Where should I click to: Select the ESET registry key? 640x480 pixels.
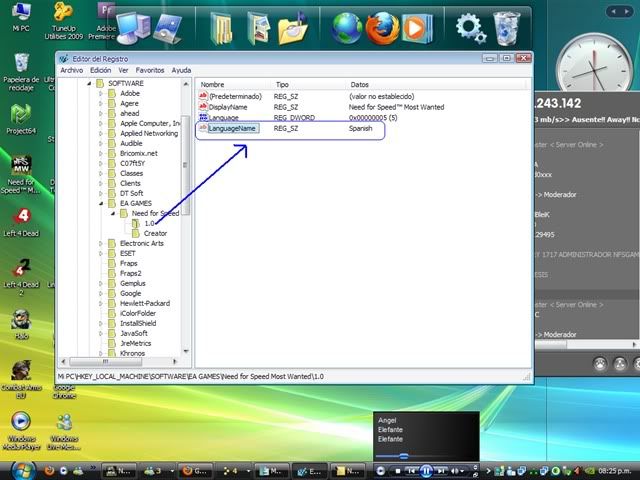tap(127, 253)
